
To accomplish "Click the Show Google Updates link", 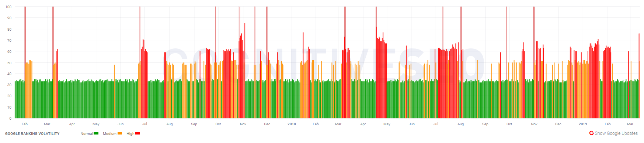I will tap(616, 133).
